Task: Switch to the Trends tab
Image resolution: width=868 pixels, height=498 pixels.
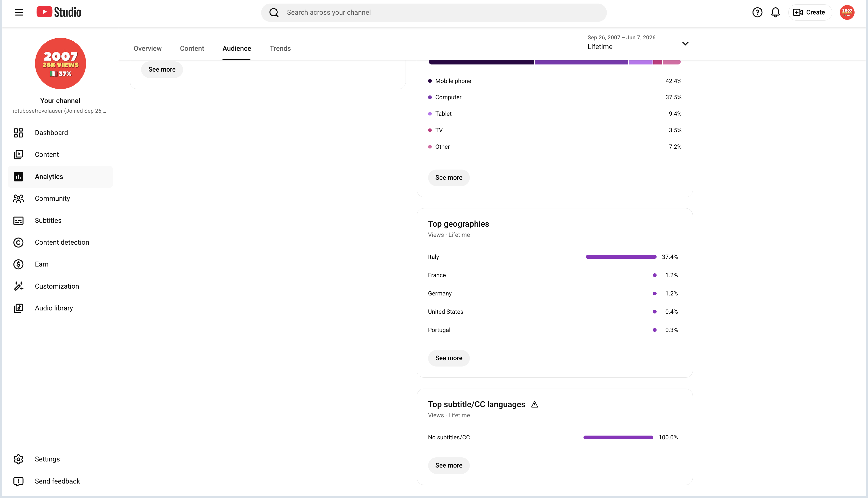Action: (x=280, y=48)
